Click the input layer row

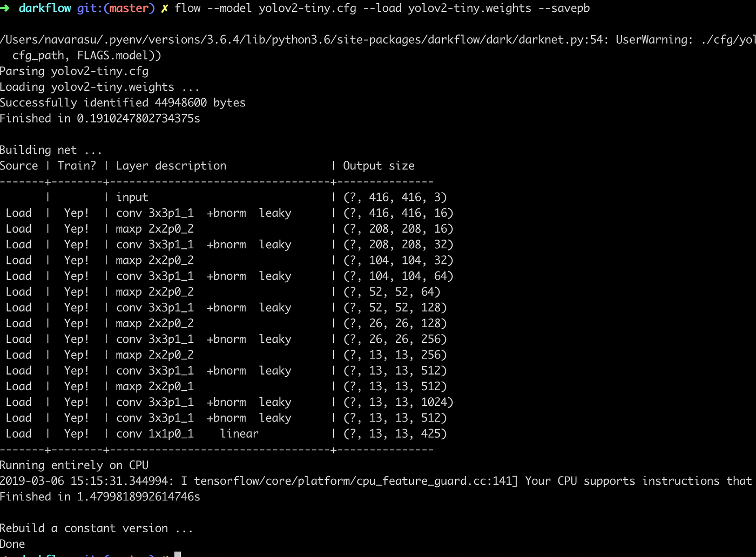131,197
